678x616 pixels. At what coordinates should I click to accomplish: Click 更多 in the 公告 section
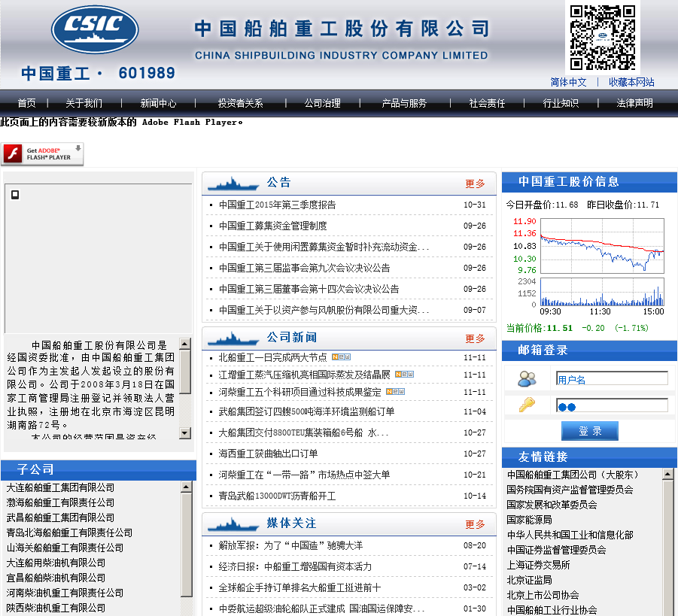(475, 184)
